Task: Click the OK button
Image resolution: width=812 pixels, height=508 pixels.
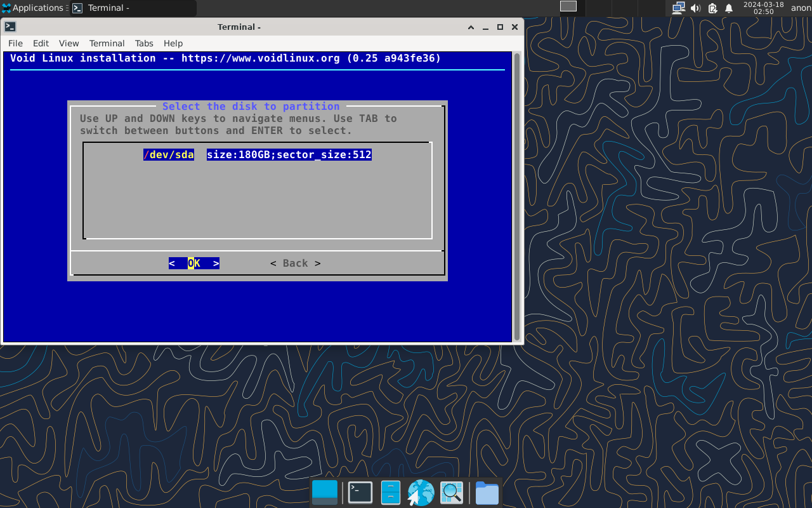Action: 194,263
